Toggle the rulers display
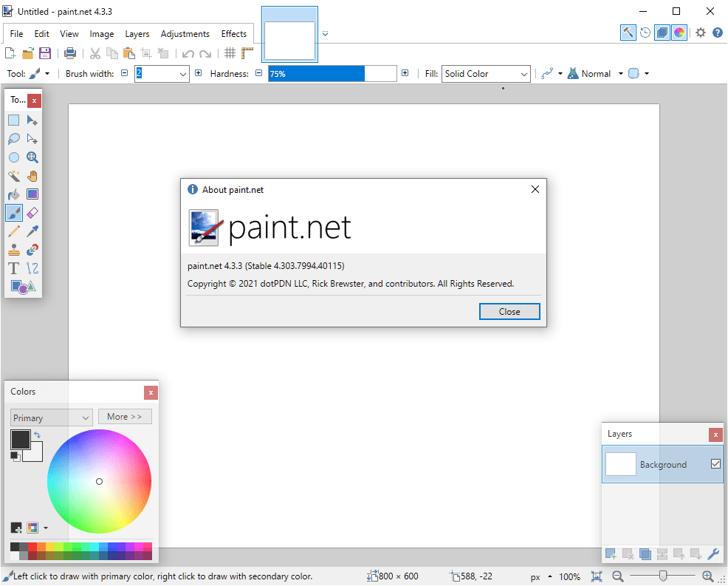Screen dimensions: 728x586 coord(247,52)
